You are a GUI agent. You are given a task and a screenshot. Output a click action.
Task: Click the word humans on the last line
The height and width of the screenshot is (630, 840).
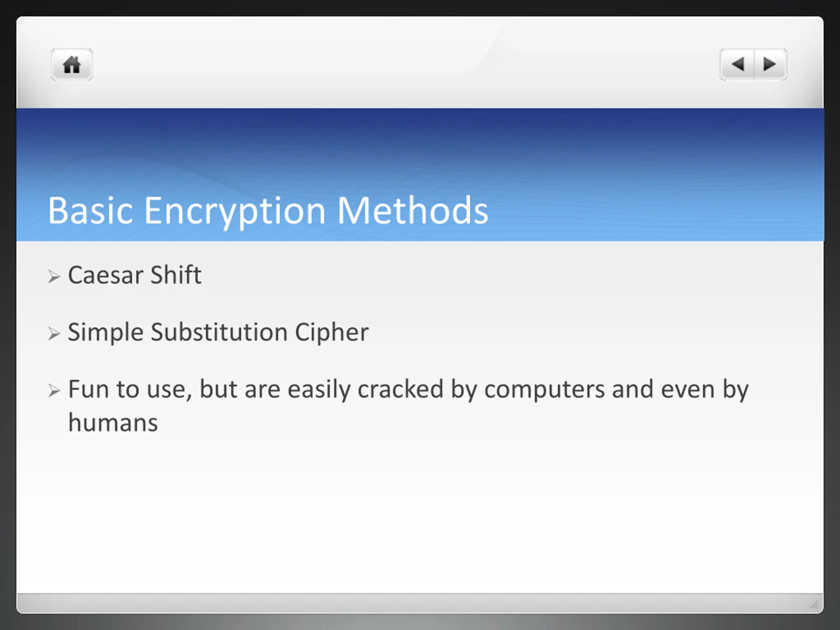coord(113,423)
